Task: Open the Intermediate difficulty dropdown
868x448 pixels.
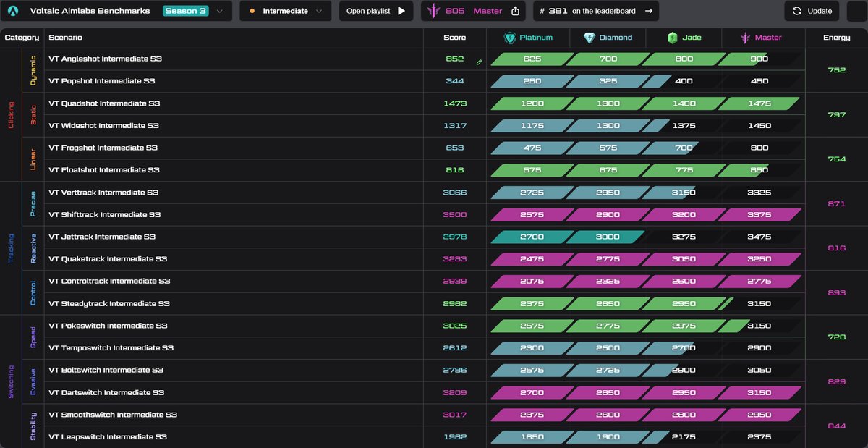Action: click(285, 11)
